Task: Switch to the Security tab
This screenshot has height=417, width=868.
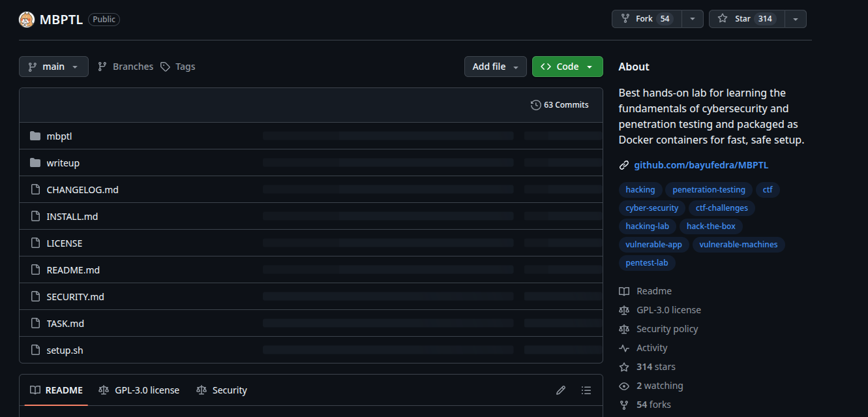Action: 222,390
